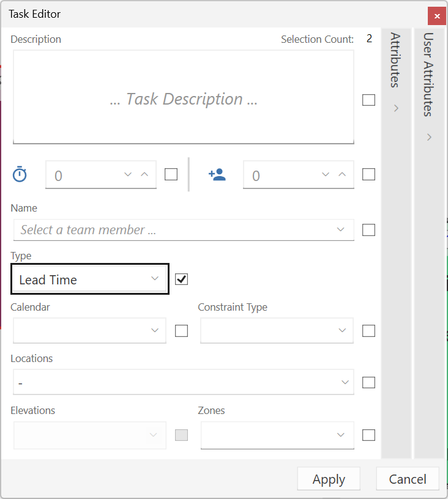This screenshot has width=448, height=499.
Task: Click the Apply button
Action: (329, 479)
